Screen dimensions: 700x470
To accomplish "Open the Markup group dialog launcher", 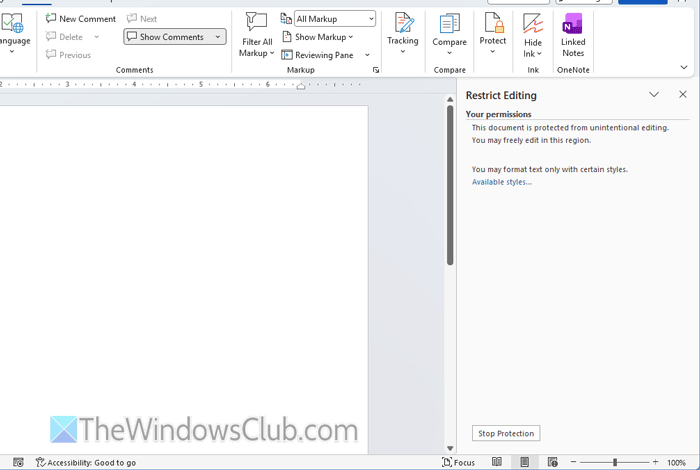I will tap(376, 70).
